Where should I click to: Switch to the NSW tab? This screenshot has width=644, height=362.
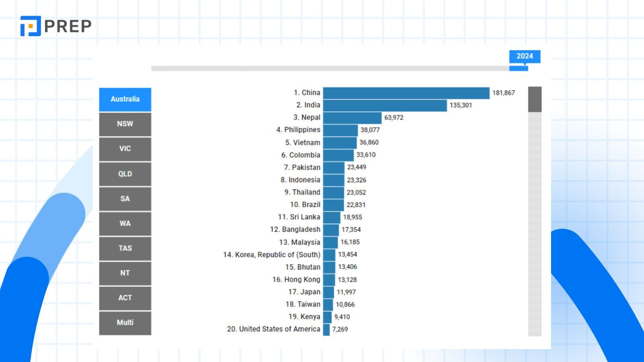tap(125, 124)
